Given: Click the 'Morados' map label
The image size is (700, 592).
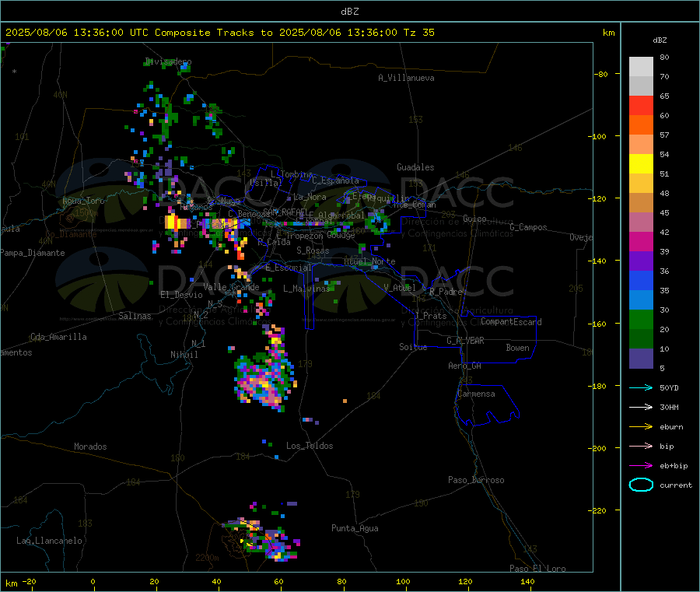Looking at the screenshot, I should (x=91, y=447).
